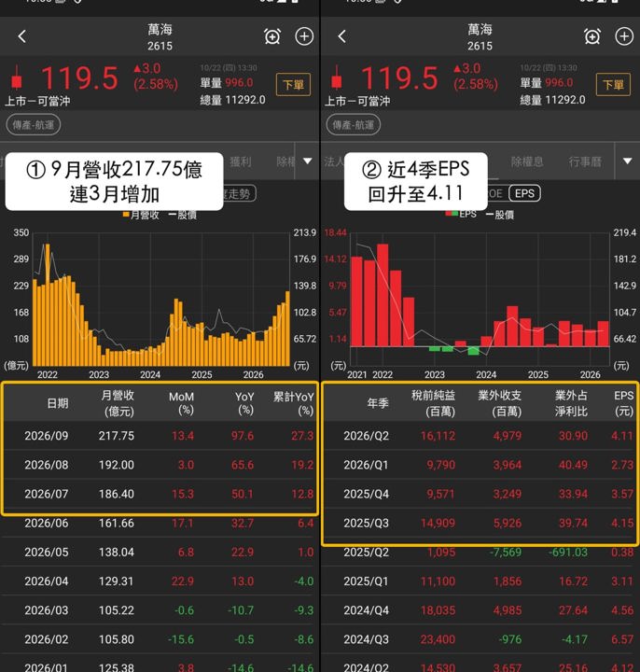
Task: Toggle 股價 legend in revenue chart
Action: pos(183,215)
